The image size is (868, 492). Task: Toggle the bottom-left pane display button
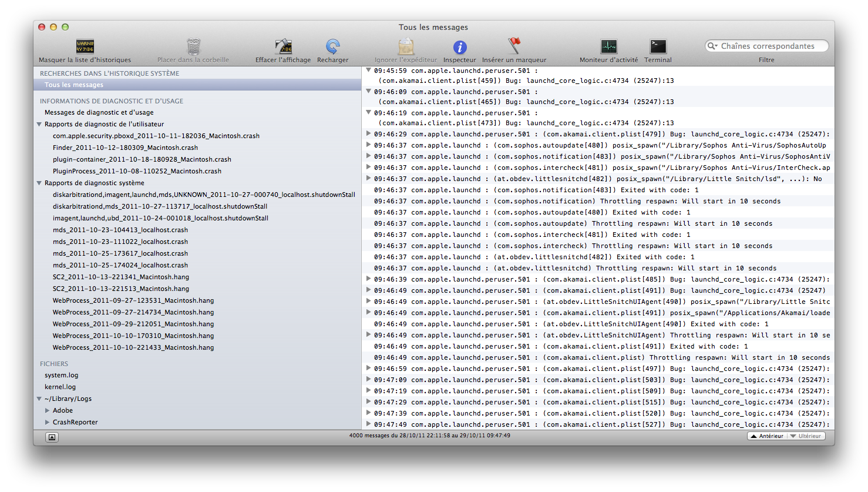coord(52,437)
